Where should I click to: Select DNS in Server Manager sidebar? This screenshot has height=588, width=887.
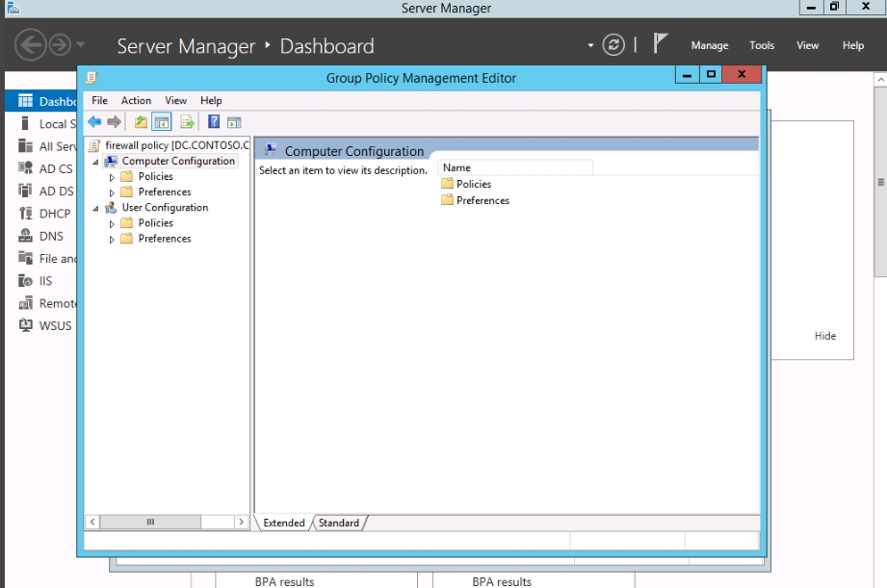pyautogui.click(x=40, y=236)
